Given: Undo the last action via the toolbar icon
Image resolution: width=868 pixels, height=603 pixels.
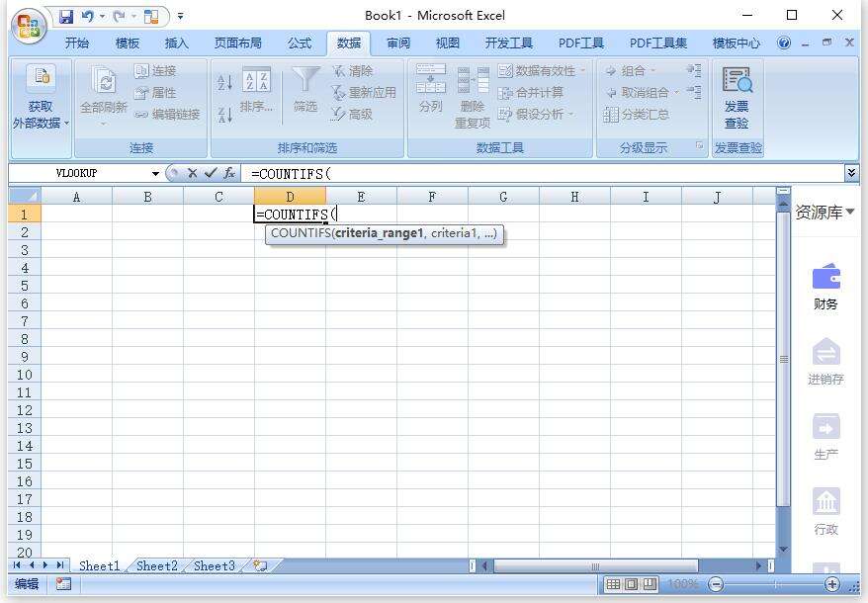Looking at the screenshot, I should [x=87, y=17].
